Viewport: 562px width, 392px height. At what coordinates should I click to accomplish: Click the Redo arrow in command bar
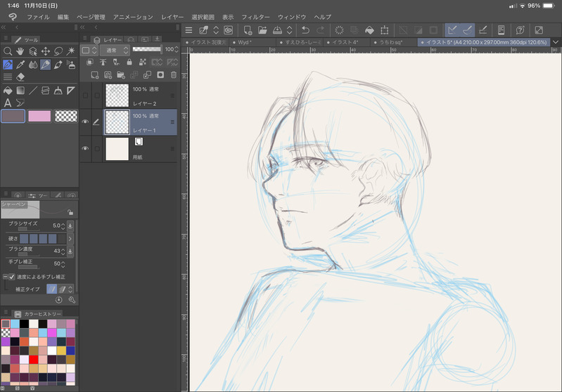(321, 30)
